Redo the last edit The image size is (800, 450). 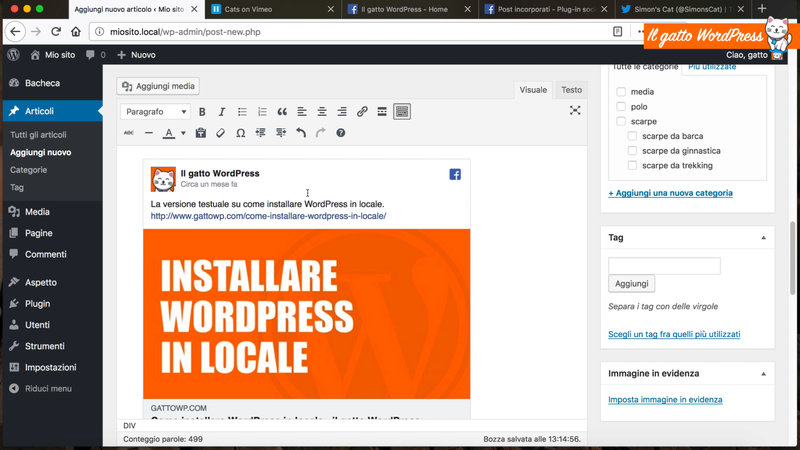(x=320, y=133)
